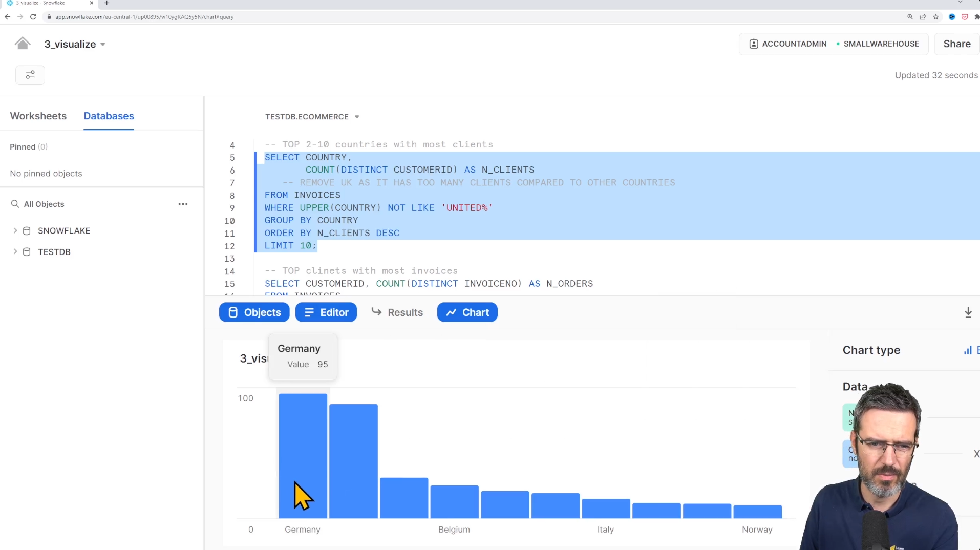
Task: Open the TESTDB.ECOMMERCE context dropdown
Action: coord(312,117)
